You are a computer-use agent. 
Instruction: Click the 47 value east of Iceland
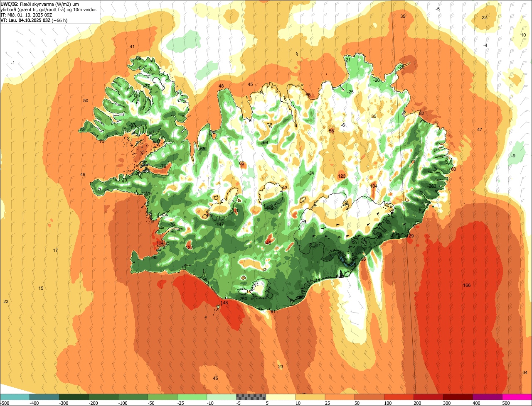(x=480, y=130)
